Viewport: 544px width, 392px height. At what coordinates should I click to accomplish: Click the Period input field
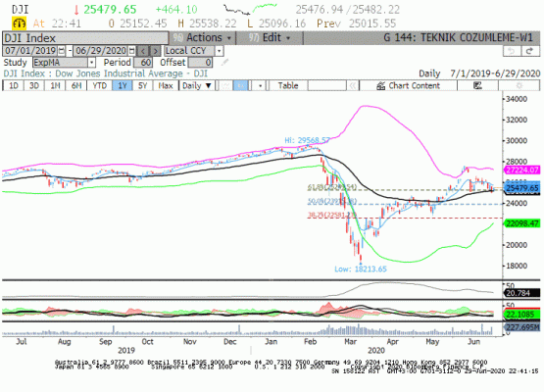coord(142,63)
